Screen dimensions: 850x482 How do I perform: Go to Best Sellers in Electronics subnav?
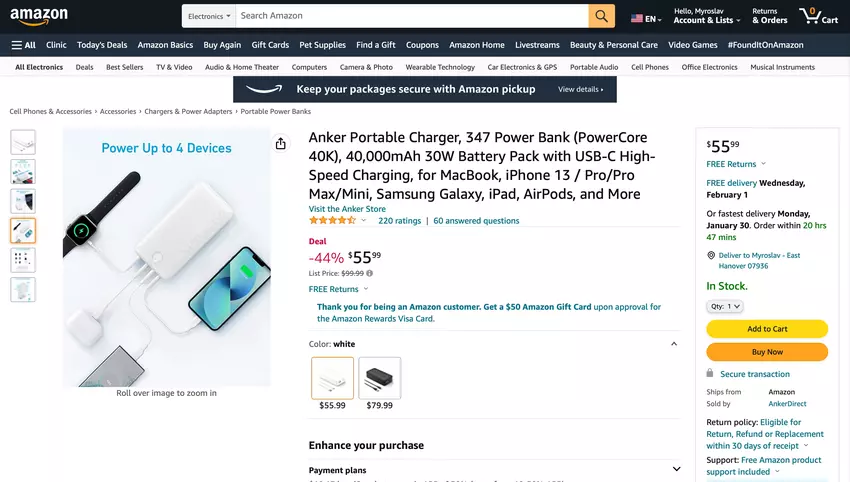pos(125,67)
